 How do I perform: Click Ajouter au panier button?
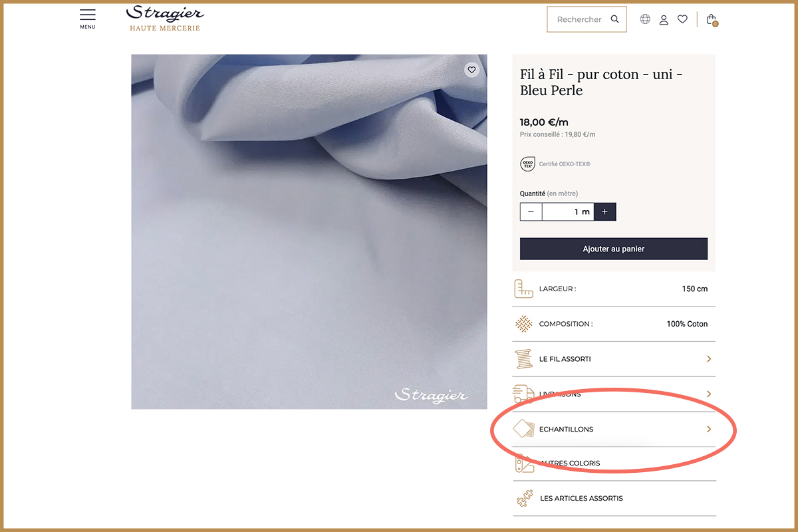pyautogui.click(x=613, y=249)
